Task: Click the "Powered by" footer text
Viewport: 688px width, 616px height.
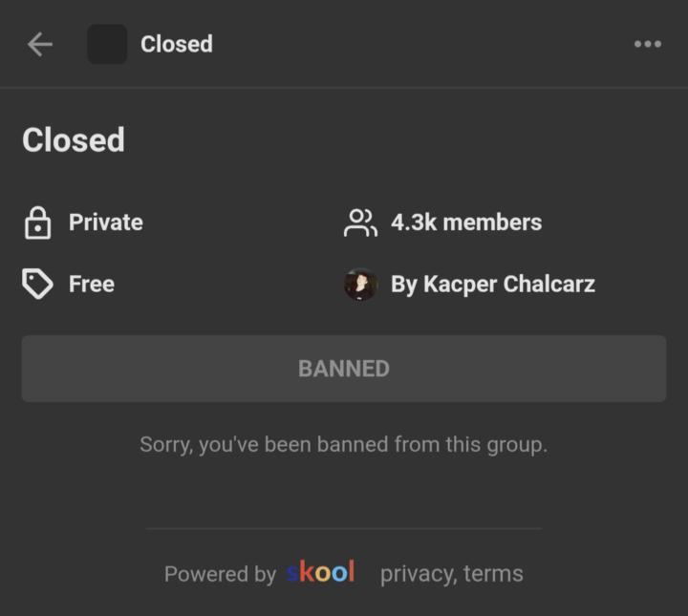Action: pyautogui.click(x=220, y=574)
